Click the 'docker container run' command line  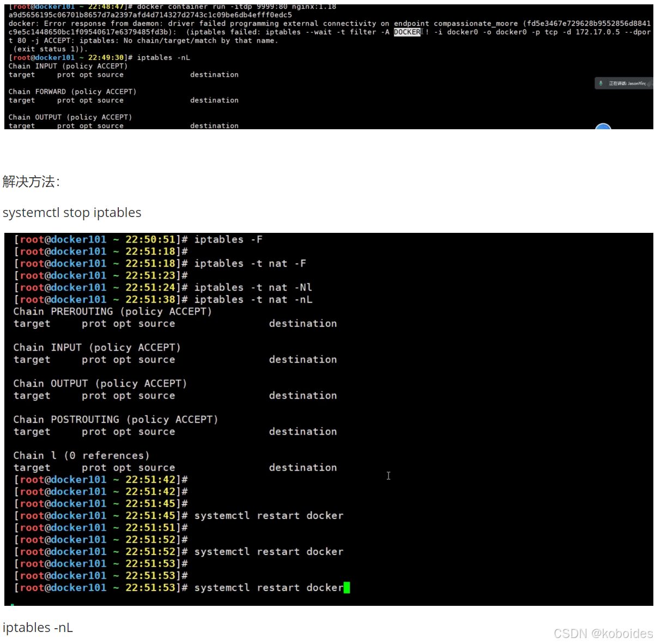click(236, 7)
